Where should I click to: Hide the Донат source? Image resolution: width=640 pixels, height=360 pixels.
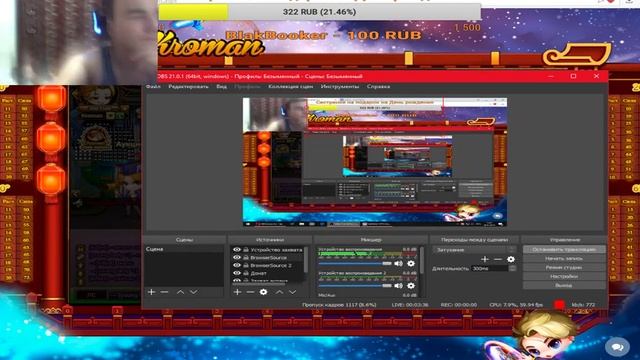[x=237, y=273]
